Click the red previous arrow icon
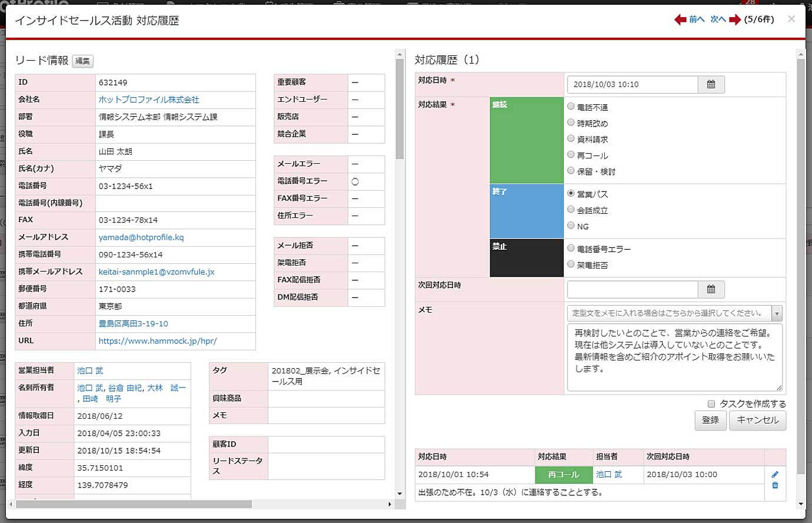The width and height of the screenshot is (812, 523). [680, 19]
